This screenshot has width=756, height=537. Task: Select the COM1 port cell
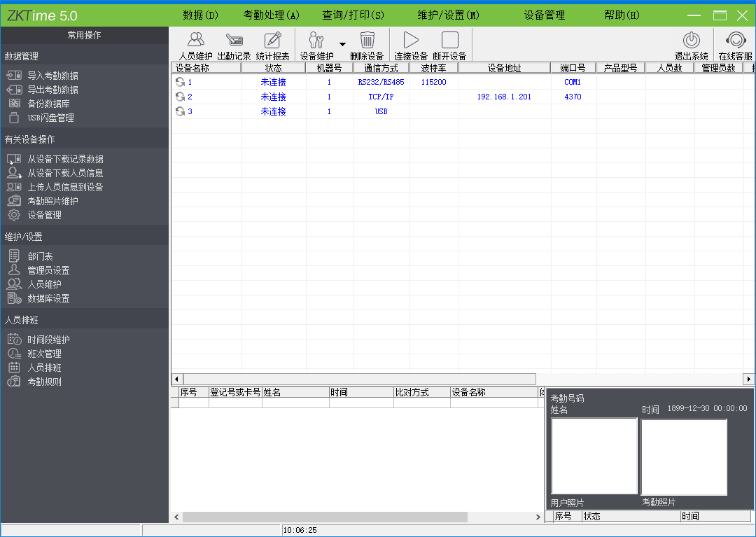point(573,82)
